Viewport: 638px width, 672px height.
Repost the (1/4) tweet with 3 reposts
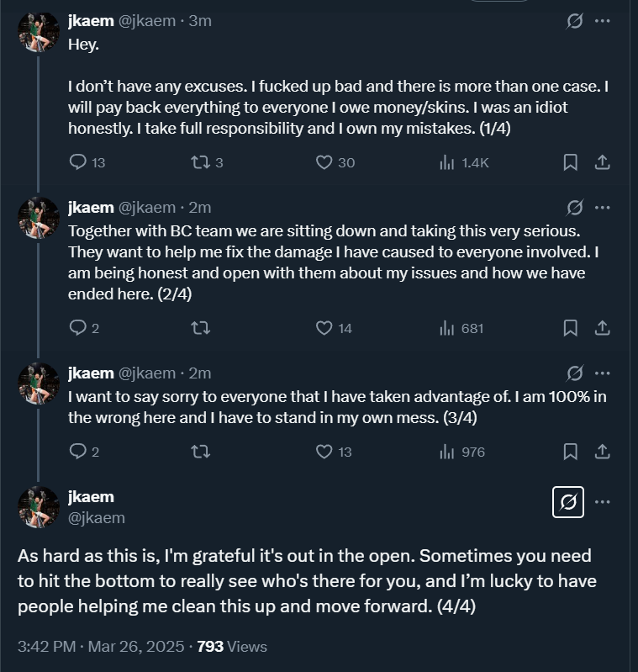(x=200, y=162)
